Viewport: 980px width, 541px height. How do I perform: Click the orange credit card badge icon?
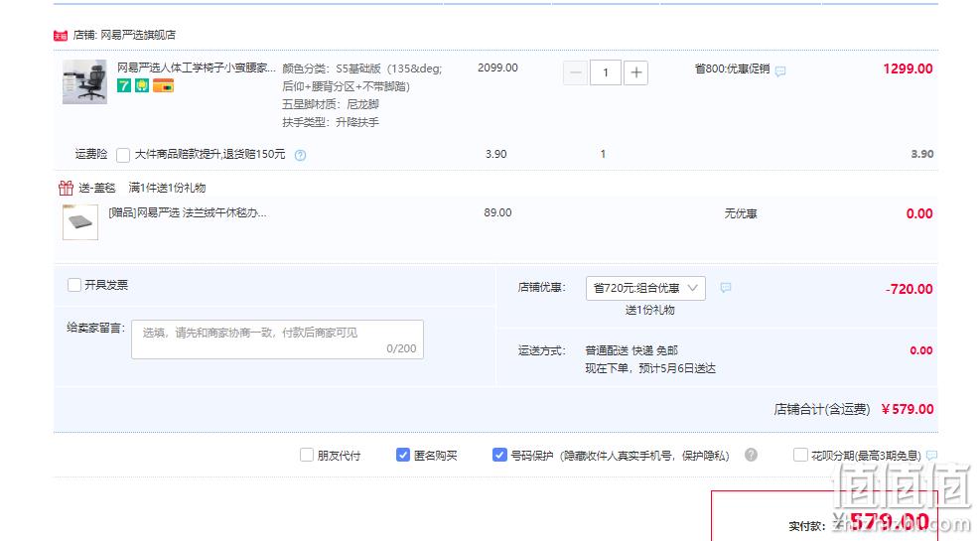163,86
